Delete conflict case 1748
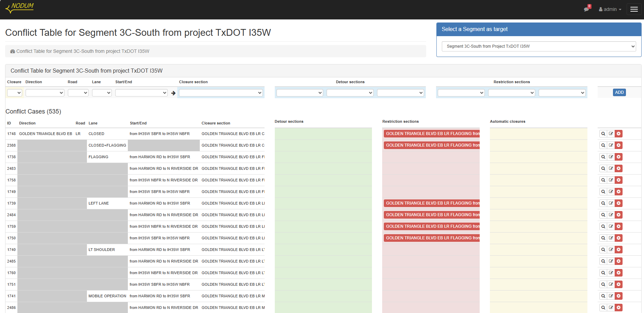Viewport: 644px width, 313px height. tap(619, 134)
